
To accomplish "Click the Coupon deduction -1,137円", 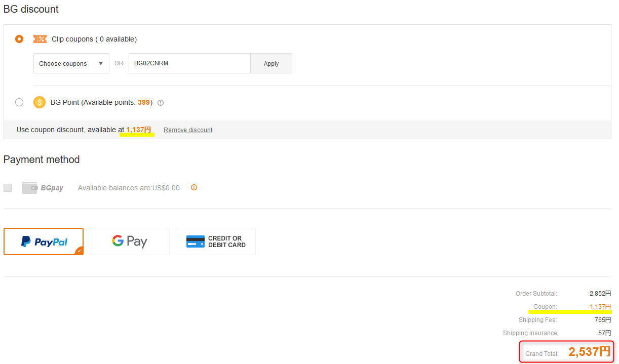I will coord(599,307).
